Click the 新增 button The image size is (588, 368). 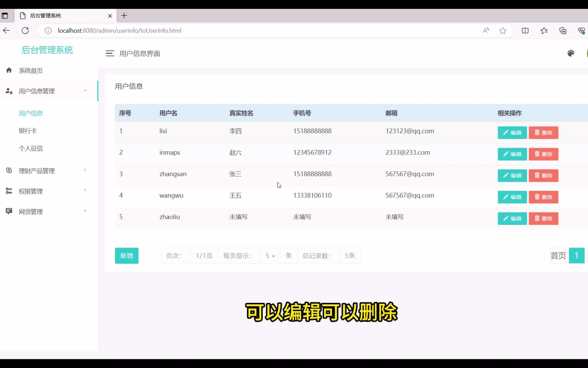click(x=127, y=256)
